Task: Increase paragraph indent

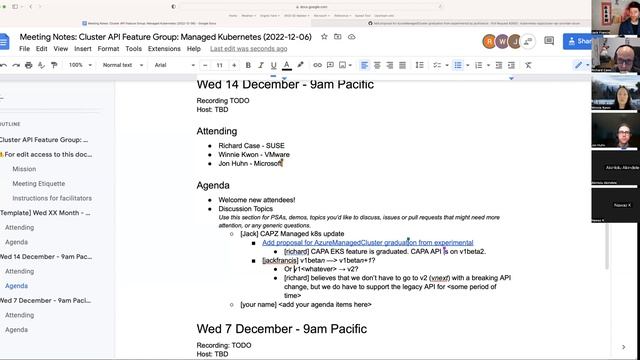Action: pyautogui.click(x=511, y=65)
